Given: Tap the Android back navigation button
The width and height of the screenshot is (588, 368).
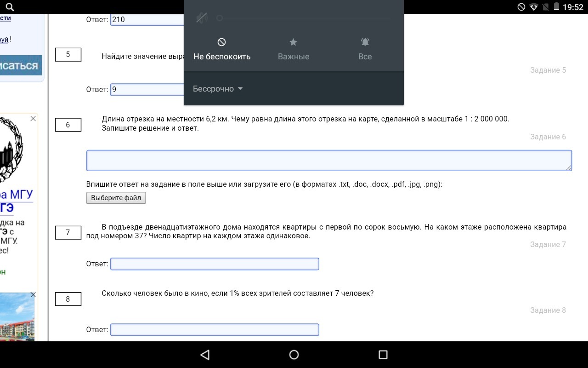Looking at the screenshot, I should click(x=205, y=355).
